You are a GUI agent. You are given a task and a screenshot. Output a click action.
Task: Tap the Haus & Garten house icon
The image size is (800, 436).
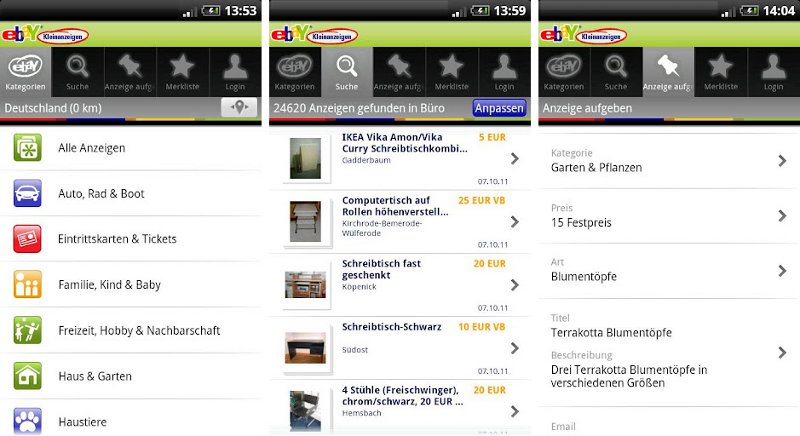click(x=28, y=376)
